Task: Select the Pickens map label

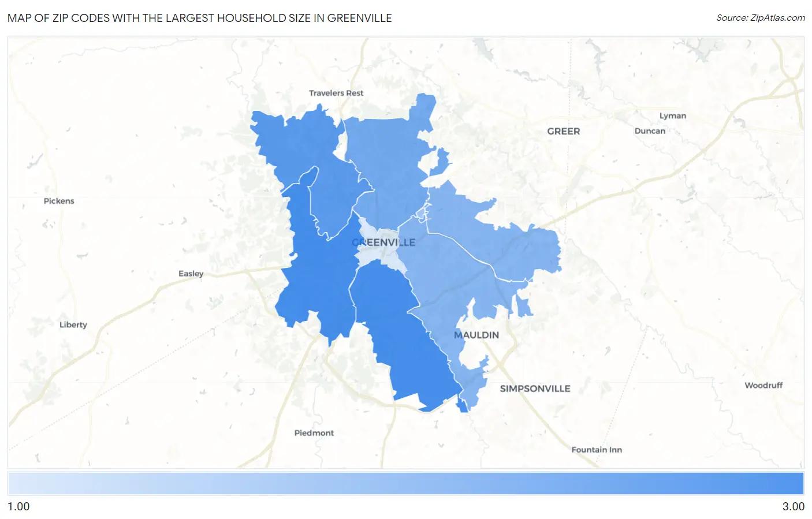Action: [59, 201]
